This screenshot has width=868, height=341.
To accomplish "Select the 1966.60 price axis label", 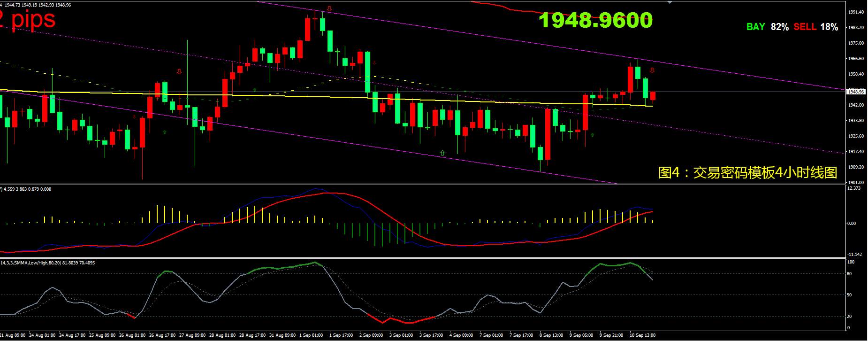I will (x=856, y=59).
